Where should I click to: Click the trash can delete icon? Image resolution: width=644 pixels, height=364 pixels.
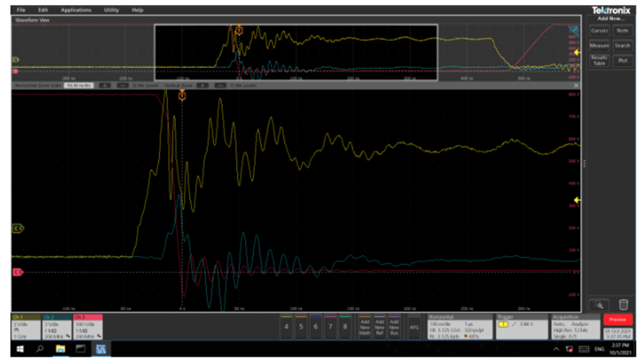pos(623,304)
